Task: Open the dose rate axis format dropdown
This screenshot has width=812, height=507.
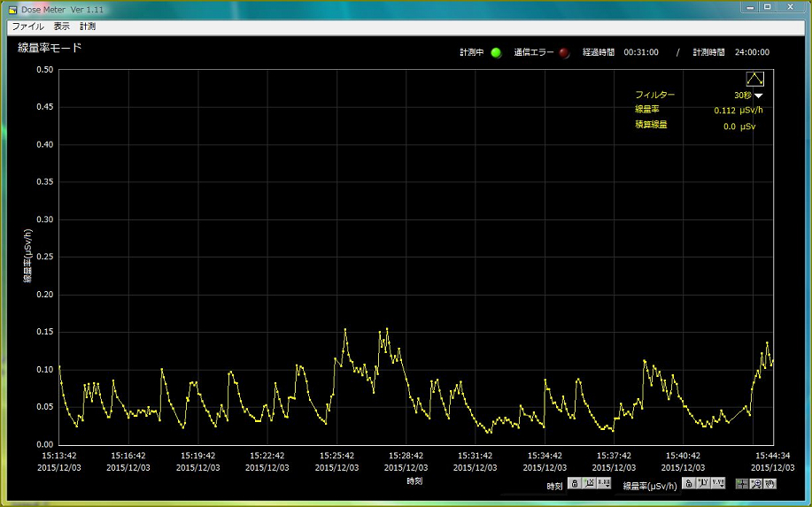Action: pyautogui.click(x=718, y=483)
